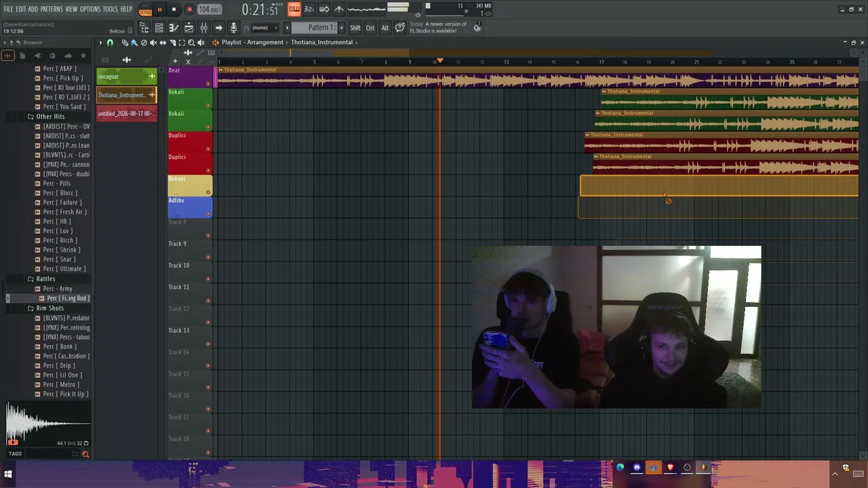Click the Brave browser taskbar icon

[670, 467]
